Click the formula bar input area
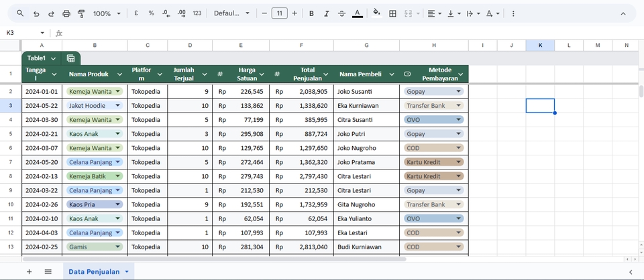 [x=354, y=33]
